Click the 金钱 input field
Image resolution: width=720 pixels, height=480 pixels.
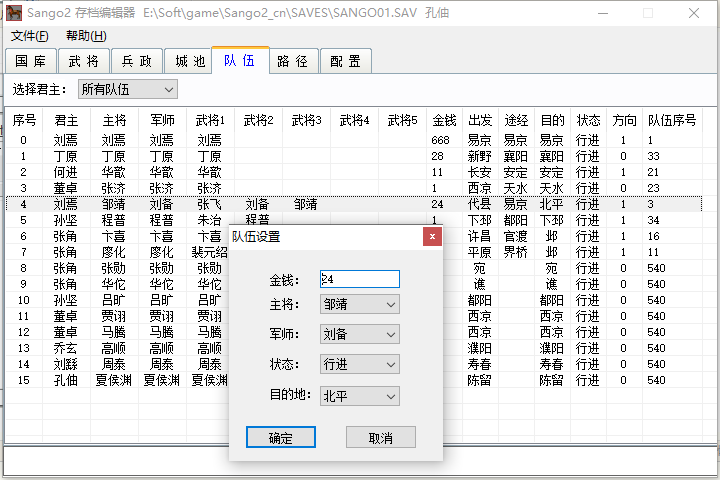(x=359, y=279)
